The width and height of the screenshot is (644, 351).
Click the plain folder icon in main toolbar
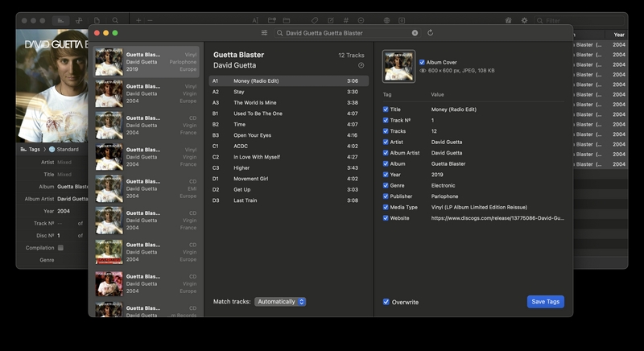[287, 20]
